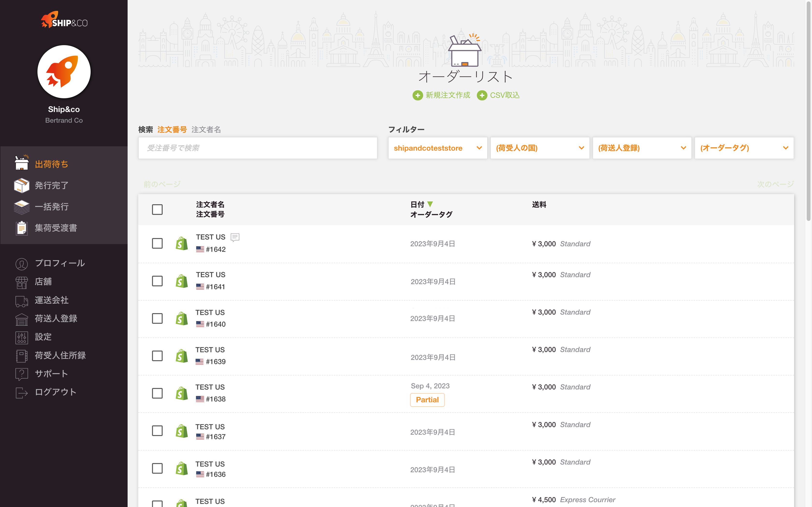Click the Ship&Co rocket avatar
This screenshot has height=507, width=812.
tap(64, 72)
